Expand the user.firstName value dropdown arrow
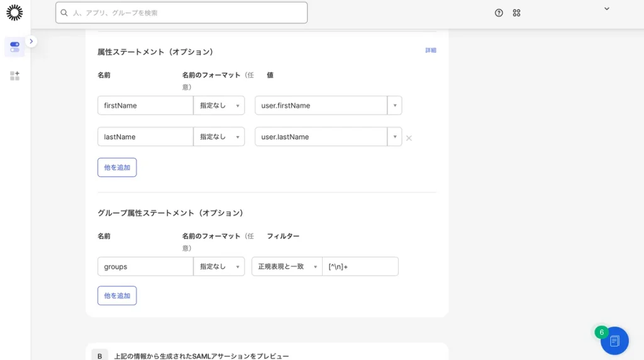 click(394, 106)
